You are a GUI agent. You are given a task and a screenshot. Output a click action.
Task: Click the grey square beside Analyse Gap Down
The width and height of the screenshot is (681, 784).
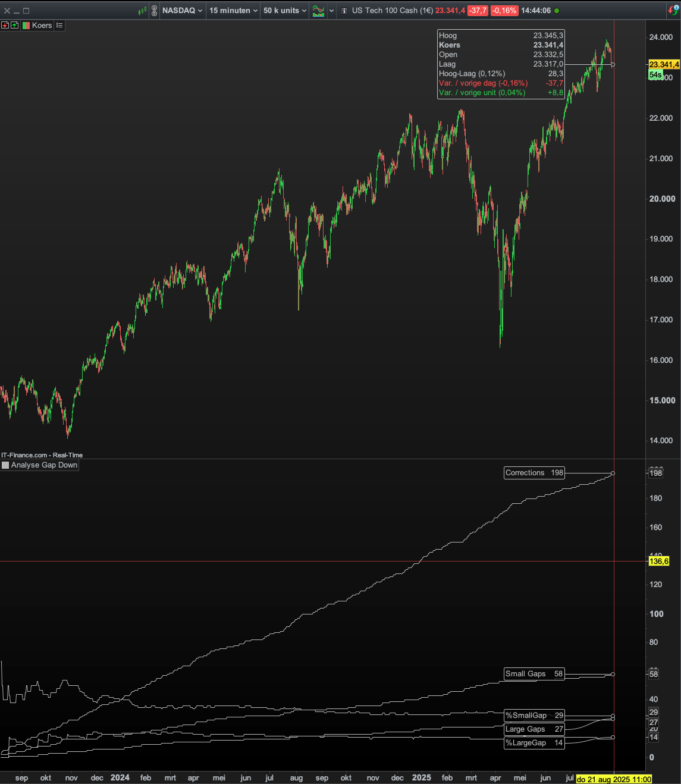(x=5, y=465)
